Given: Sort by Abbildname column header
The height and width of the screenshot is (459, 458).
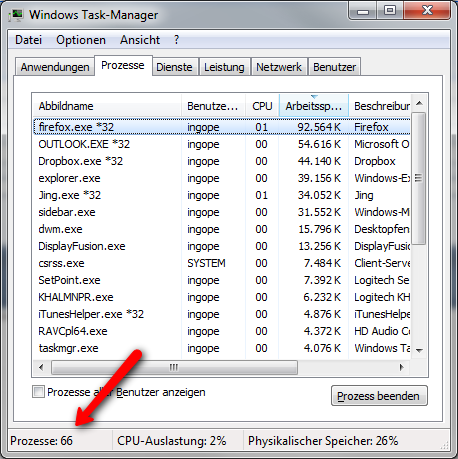Looking at the screenshot, I should (x=107, y=106).
